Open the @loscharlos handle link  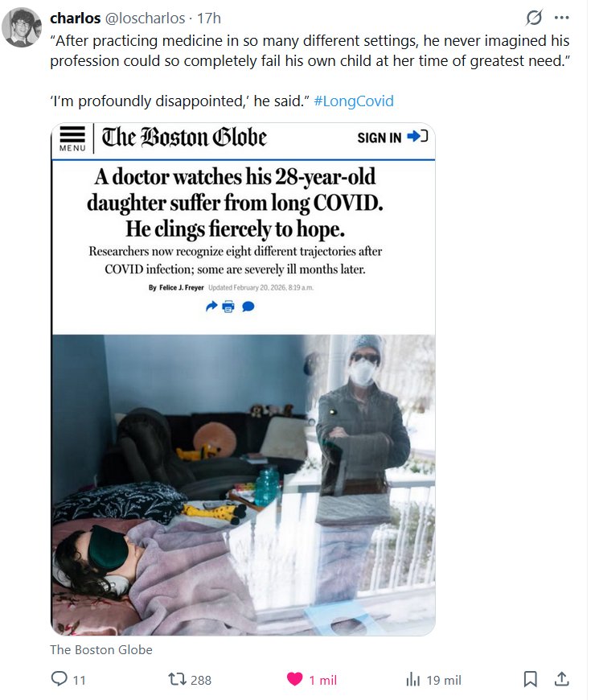click(145, 19)
